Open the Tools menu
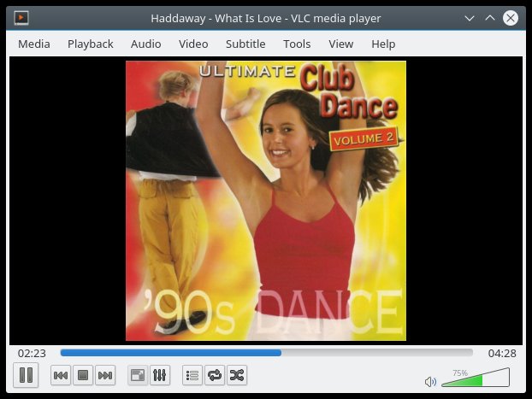 tap(297, 44)
